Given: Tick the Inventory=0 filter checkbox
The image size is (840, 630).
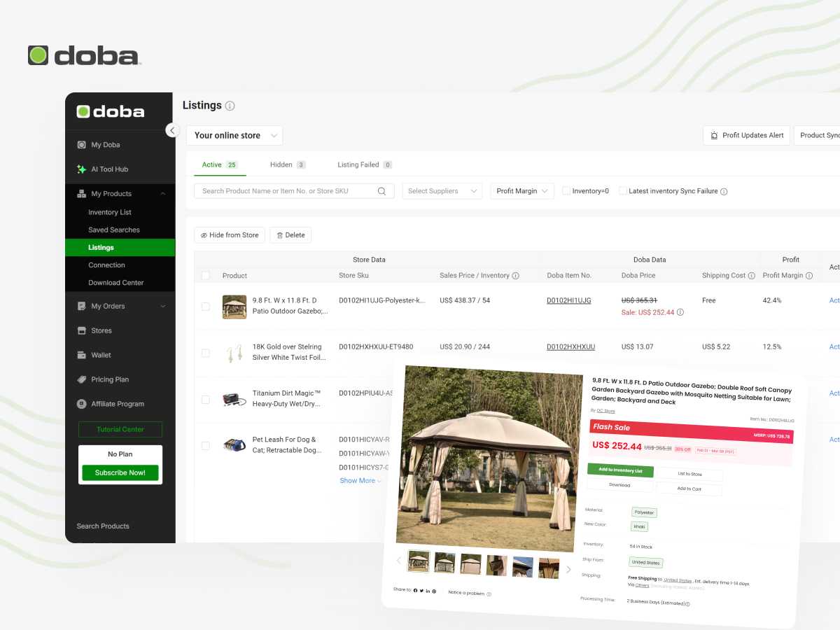Looking at the screenshot, I should pyautogui.click(x=566, y=191).
